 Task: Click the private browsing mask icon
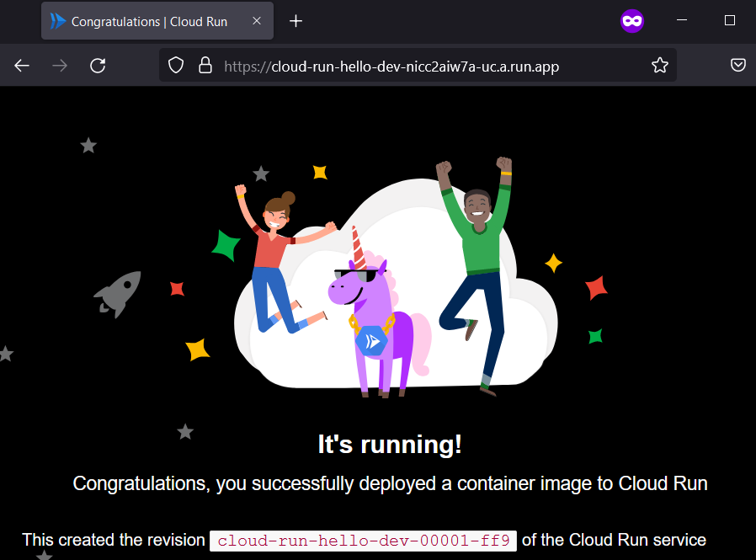coord(632,21)
